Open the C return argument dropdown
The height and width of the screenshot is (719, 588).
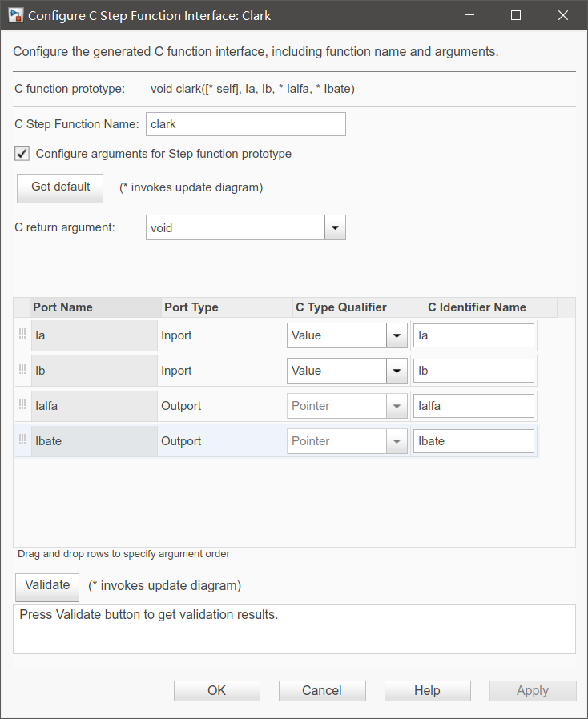(x=335, y=227)
